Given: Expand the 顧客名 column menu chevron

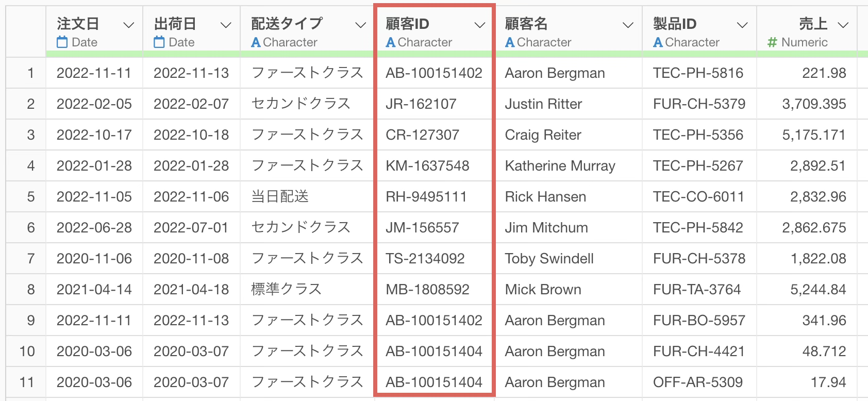Looking at the screenshot, I should (x=628, y=25).
